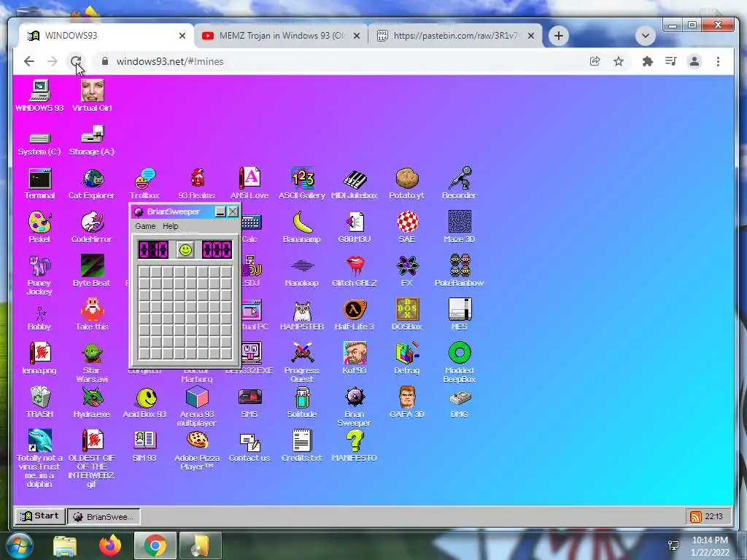Open the System (C:) drive
The width and height of the screenshot is (747, 560).
[x=39, y=144]
